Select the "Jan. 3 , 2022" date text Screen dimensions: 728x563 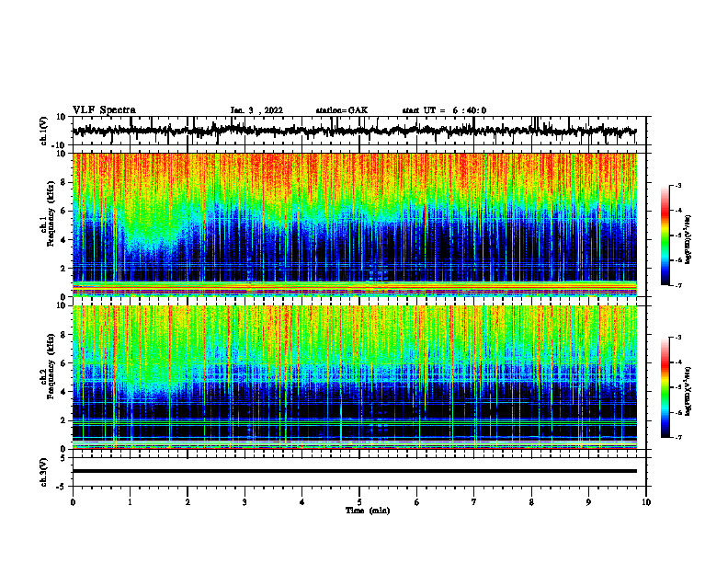pos(256,110)
